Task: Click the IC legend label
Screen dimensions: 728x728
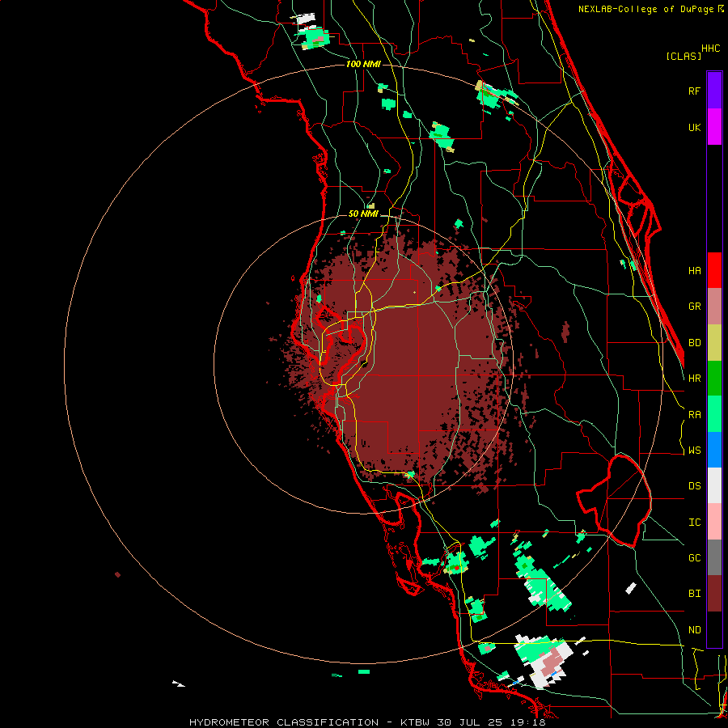Action: coord(694,523)
